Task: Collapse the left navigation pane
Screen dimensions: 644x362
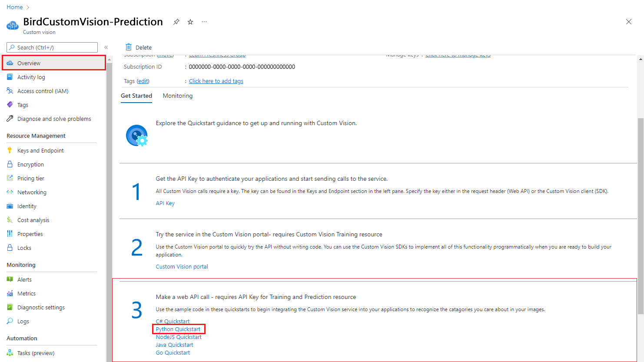Action: point(106,47)
